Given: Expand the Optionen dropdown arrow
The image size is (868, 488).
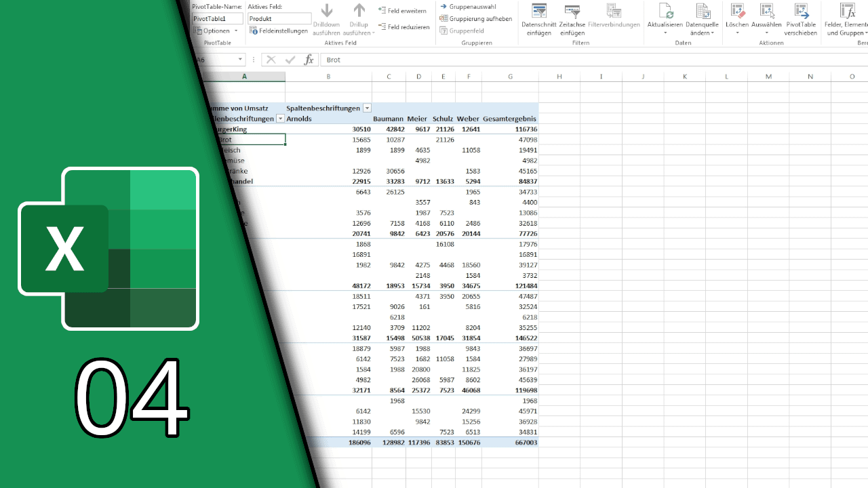Looking at the screenshot, I should [x=236, y=31].
